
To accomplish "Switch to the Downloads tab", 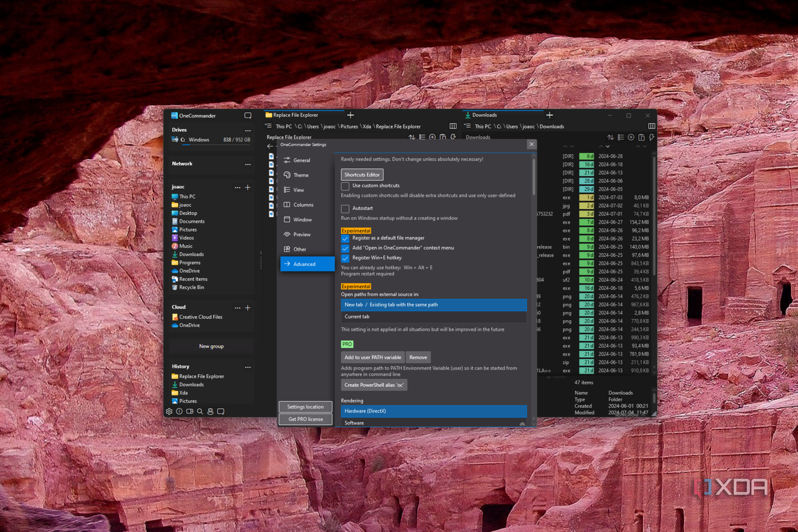I will coord(484,115).
